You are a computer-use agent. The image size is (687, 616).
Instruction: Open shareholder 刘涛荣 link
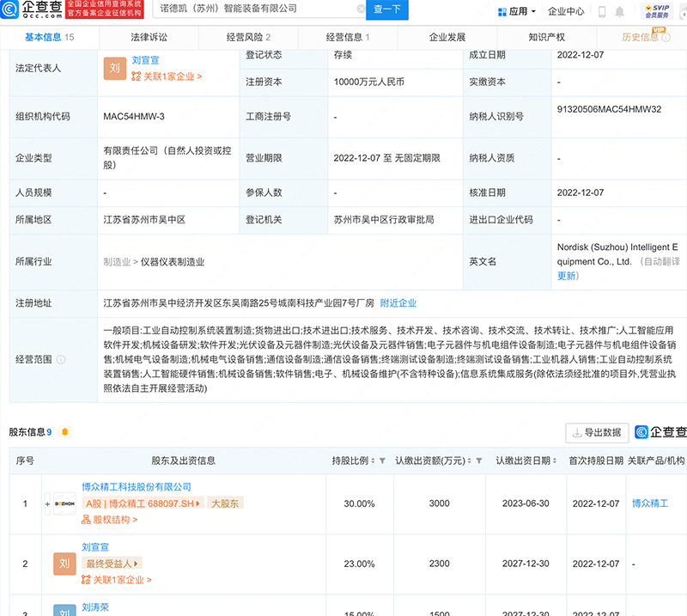point(95,607)
